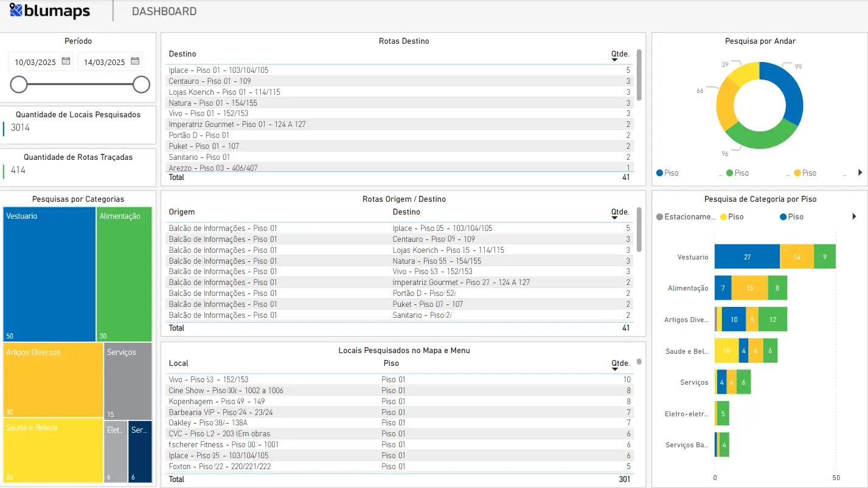Click the Destino column header in Rotas Destino
The height and width of the screenshot is (488, 868).
tap(182, 54)
